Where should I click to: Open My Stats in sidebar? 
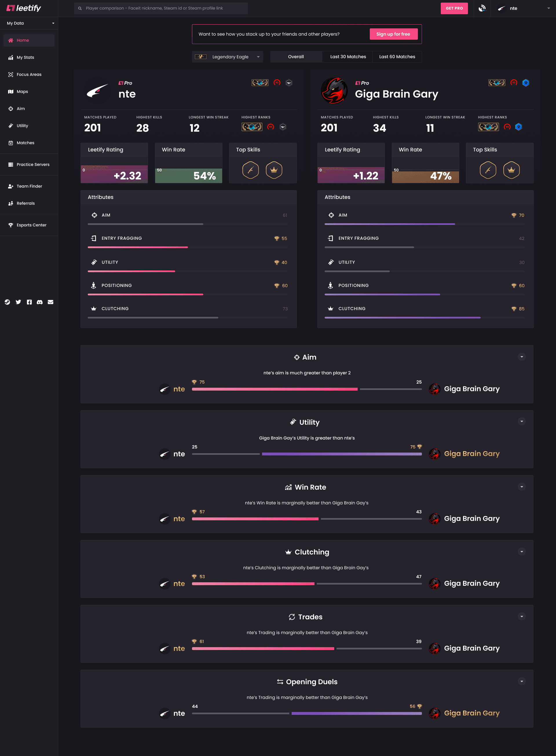[29, 57]
